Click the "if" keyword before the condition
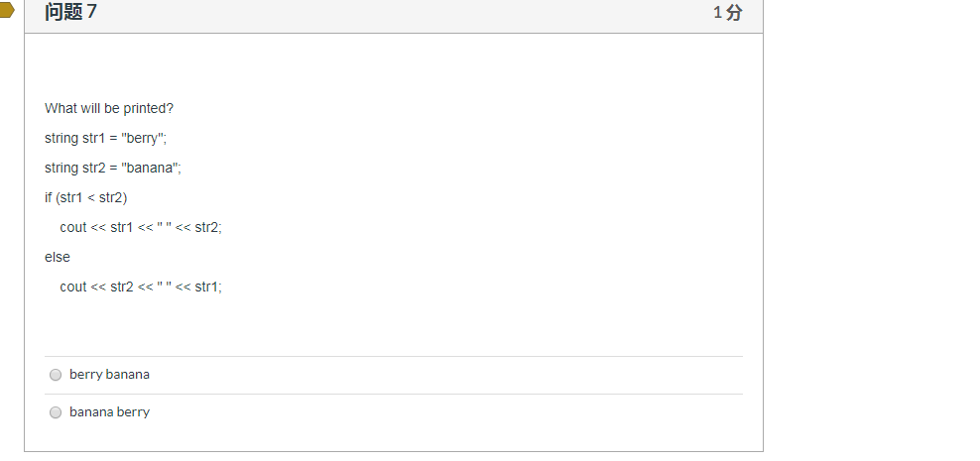 click(49, 197)
